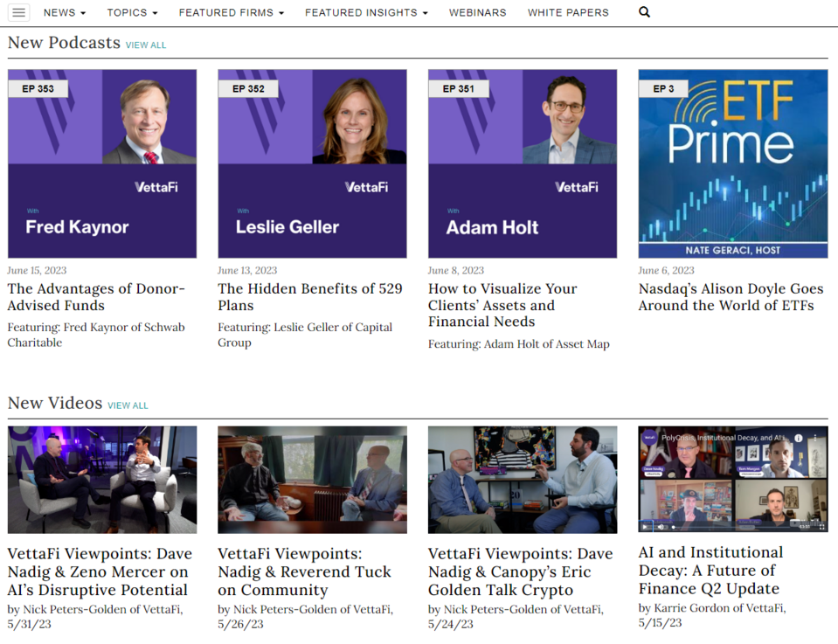The height and width of the screenshot is (644, 838).
Task: Click the June 15, 2023 date
Action: tap(37, 270)
